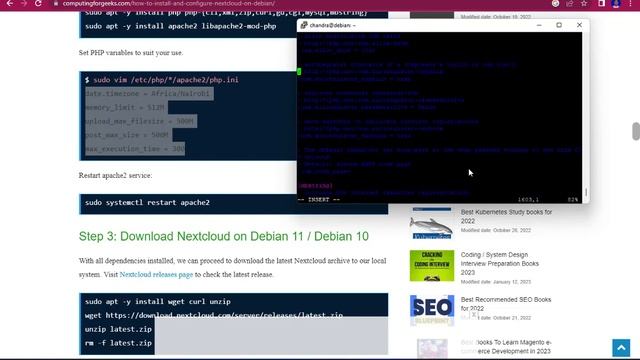Click the 'sudo systemctl restart apache2' command
This screenshot has width=640, height=360.
(147, 202)
